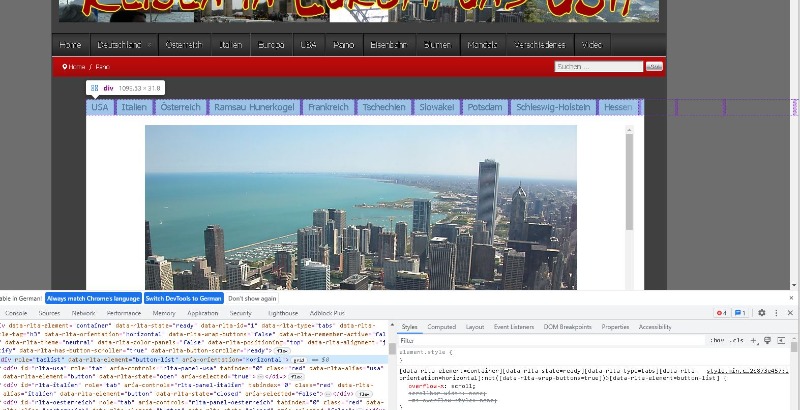Viewport: 800px width, 410px height.
Task: Open the Lighthouse panel tab
Action: point(283,313)
